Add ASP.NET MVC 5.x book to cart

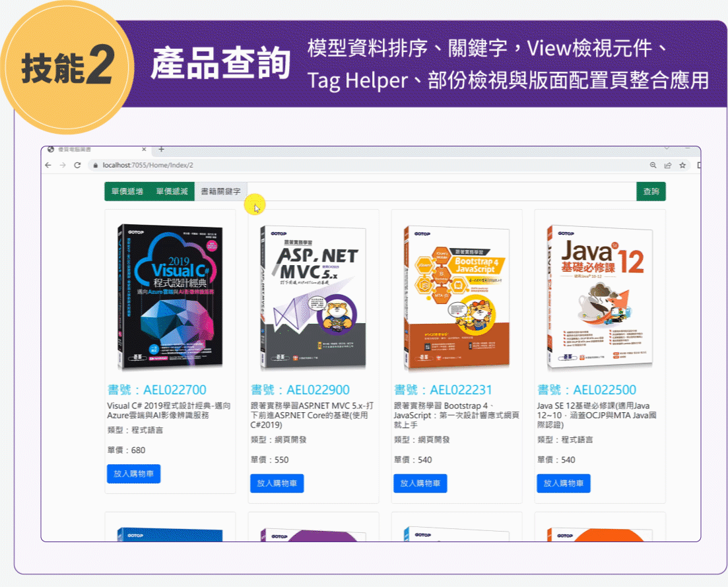pyautogui.click(x=277, y=483)
